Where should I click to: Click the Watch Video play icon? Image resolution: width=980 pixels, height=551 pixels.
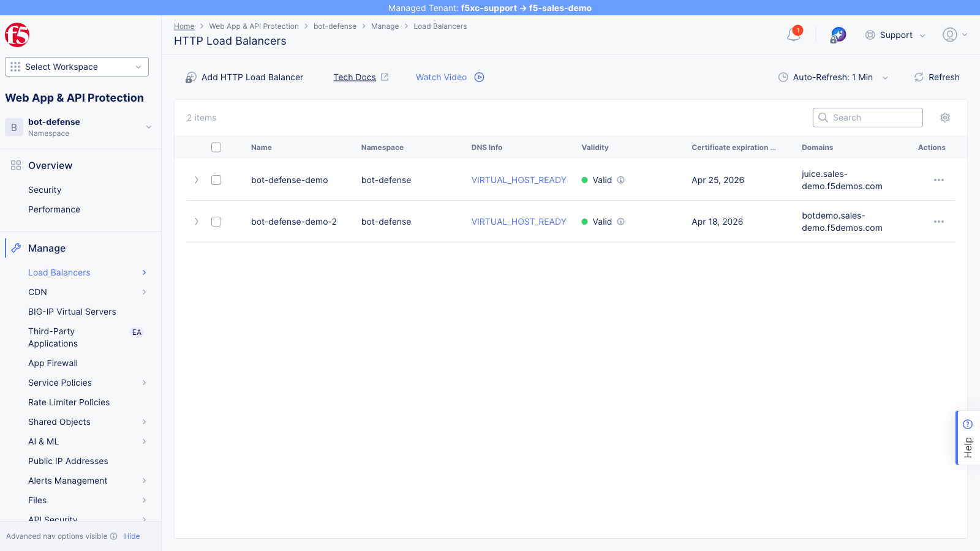pos(479,77)
